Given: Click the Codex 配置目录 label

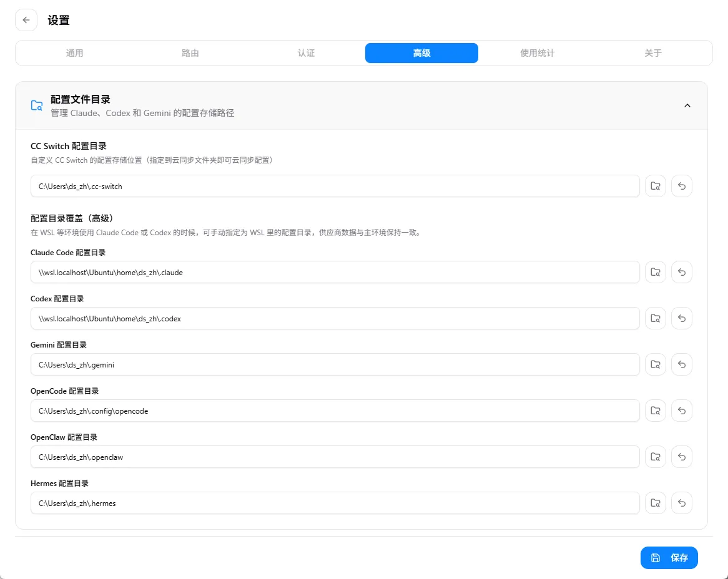Looking at the screenshot, I should pos(57,299).
